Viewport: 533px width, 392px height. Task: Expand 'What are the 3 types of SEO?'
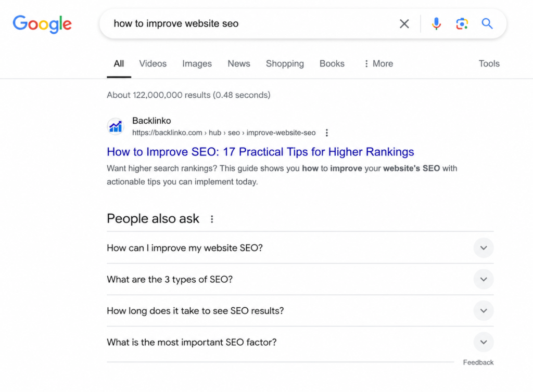pyautogui.click(x=300, y=279)
